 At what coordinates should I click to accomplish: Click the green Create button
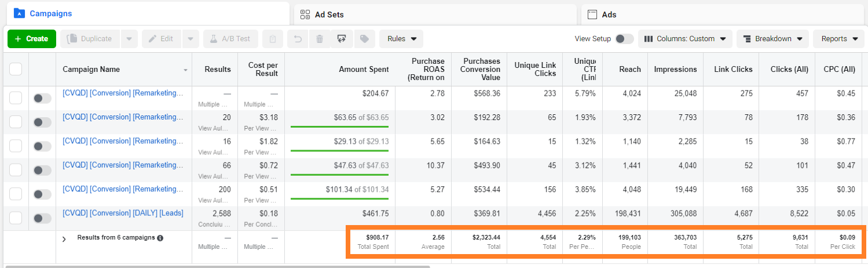(32, 39)
